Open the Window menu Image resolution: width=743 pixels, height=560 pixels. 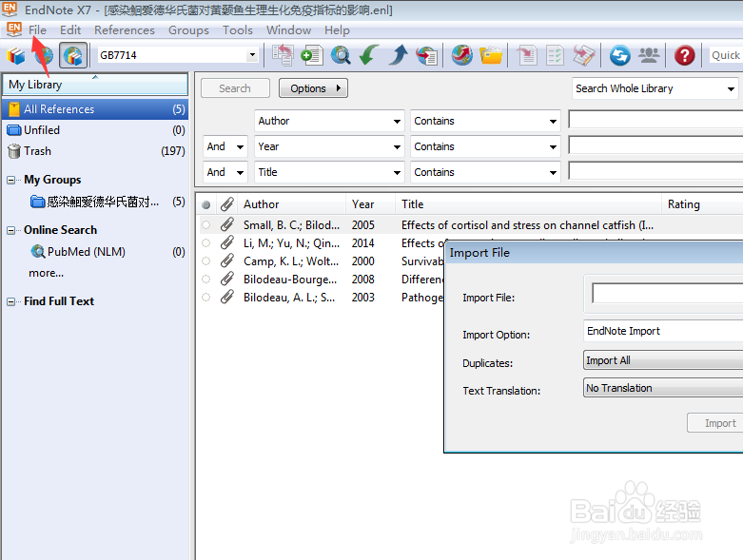point(288,29)
